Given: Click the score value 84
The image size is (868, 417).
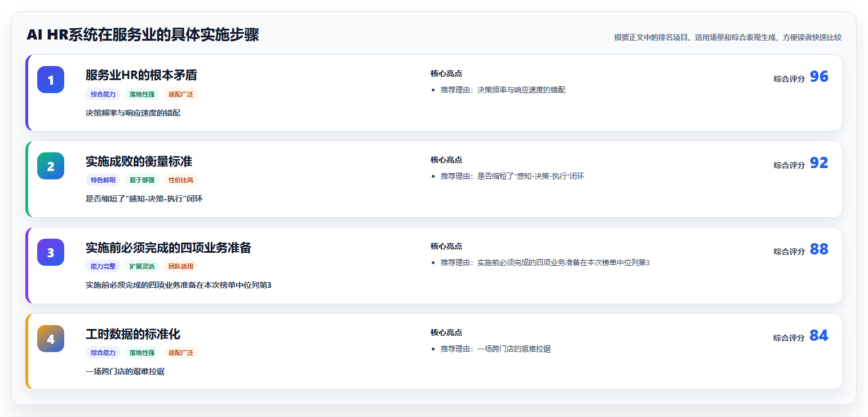Looking at the screenshot, I should pos(819,336).
